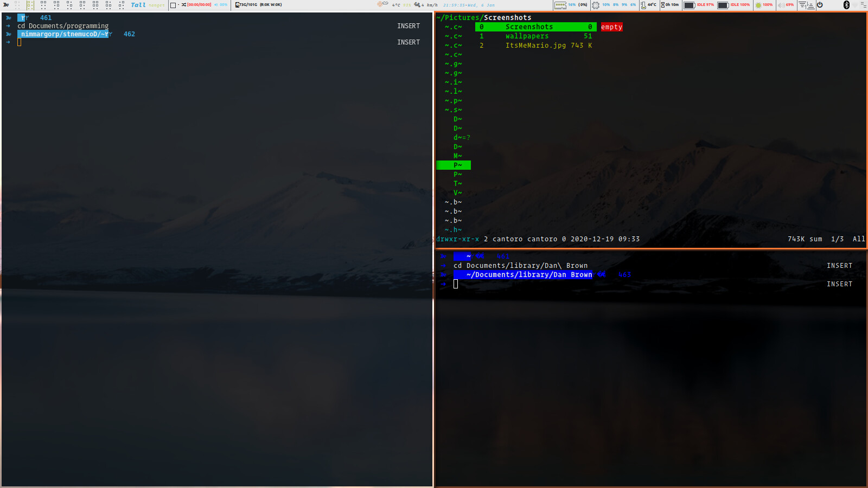Click the nimmargorp/stnemucoD prompt segment in left terminal
Image resolution: width=868 pixels, height=488 pixels.
tap(63, 34)
